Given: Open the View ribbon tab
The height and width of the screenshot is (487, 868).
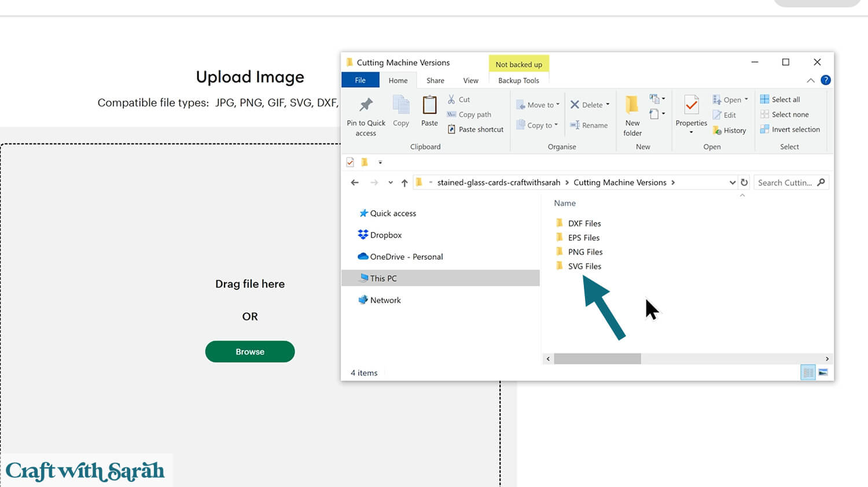Looking at the screenshot, I should (470, 80).
